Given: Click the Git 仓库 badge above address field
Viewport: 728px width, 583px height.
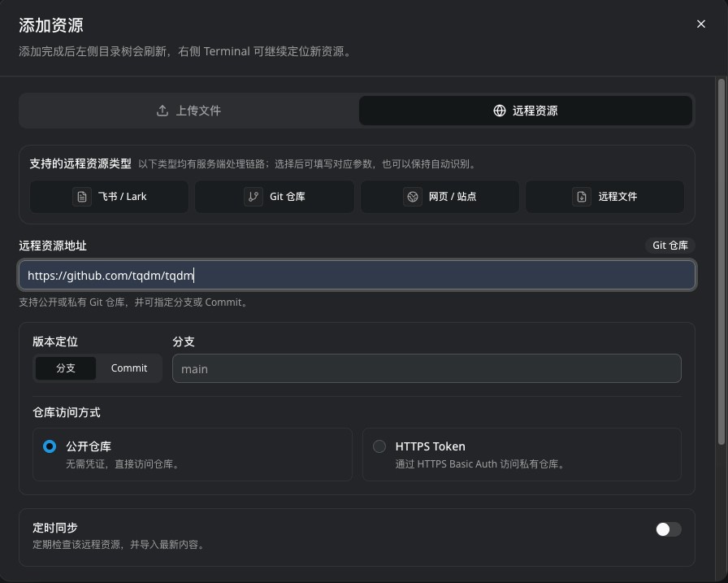Looking at the screenshot, I should coord(670,246).
